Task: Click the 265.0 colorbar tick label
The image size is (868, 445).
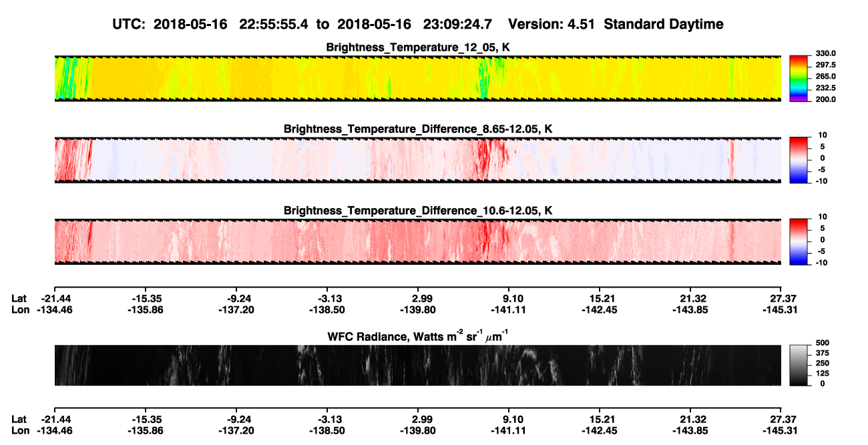Action: (x=826, y=77)
